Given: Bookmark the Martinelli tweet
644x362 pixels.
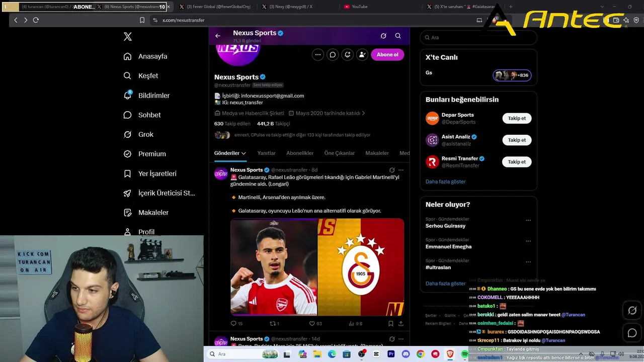Looking at the screenshot, I should coord(391,324).
